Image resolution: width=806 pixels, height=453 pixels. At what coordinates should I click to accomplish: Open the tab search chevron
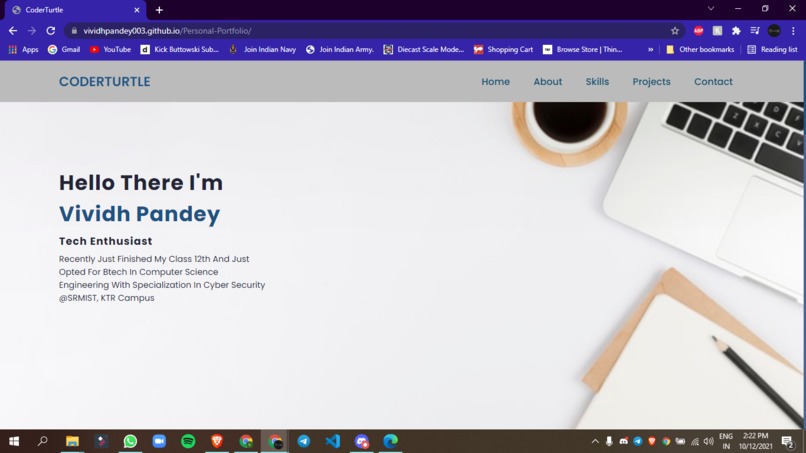point(711,9)
